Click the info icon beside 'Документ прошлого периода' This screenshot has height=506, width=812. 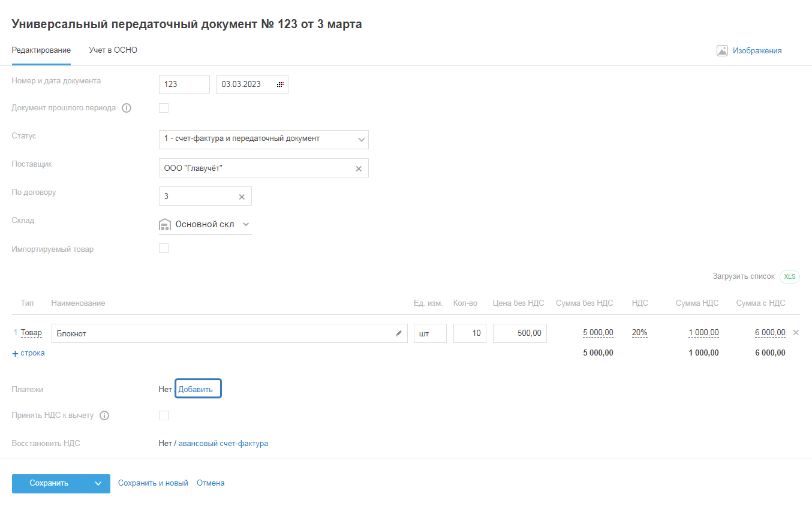[x=127, y=109]
